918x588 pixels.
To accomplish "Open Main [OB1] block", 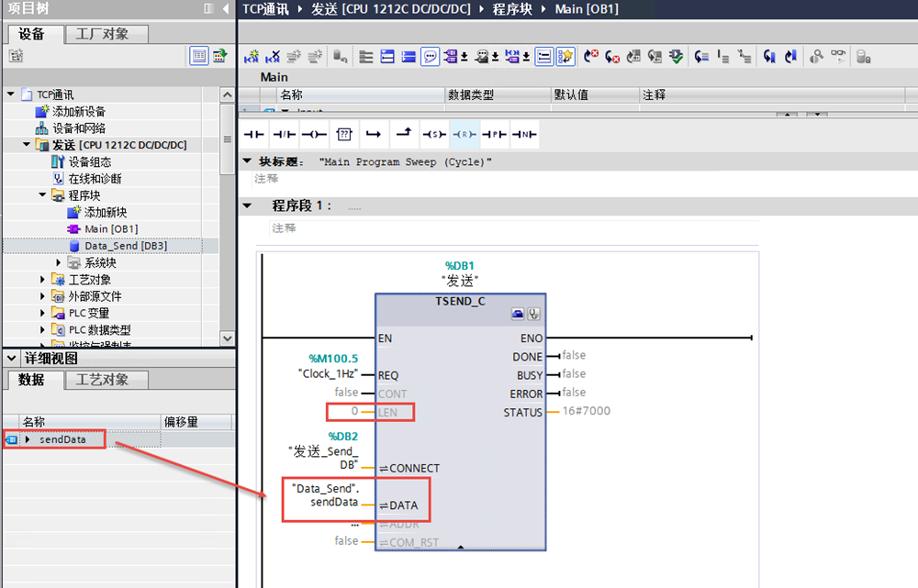I will 111,229.
